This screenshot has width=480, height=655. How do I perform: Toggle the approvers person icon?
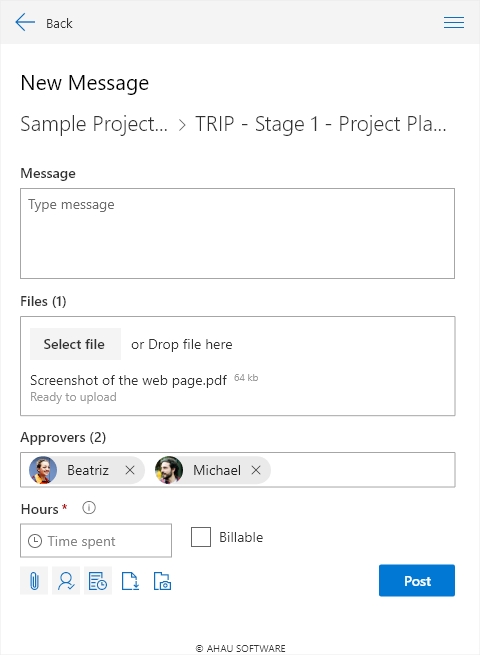coord(66,581)
